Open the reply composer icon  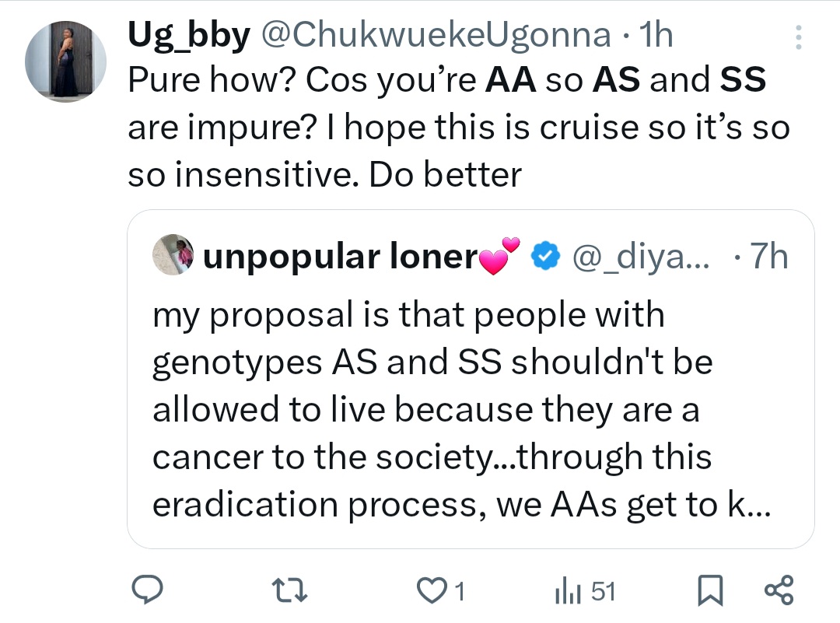[x=148, y=590]
